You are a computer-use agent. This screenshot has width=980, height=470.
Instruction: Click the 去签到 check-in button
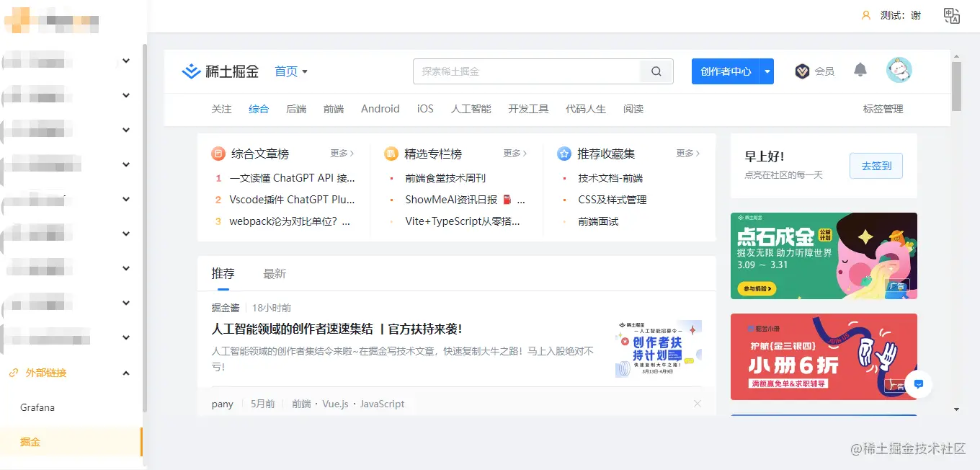(876, 166)
